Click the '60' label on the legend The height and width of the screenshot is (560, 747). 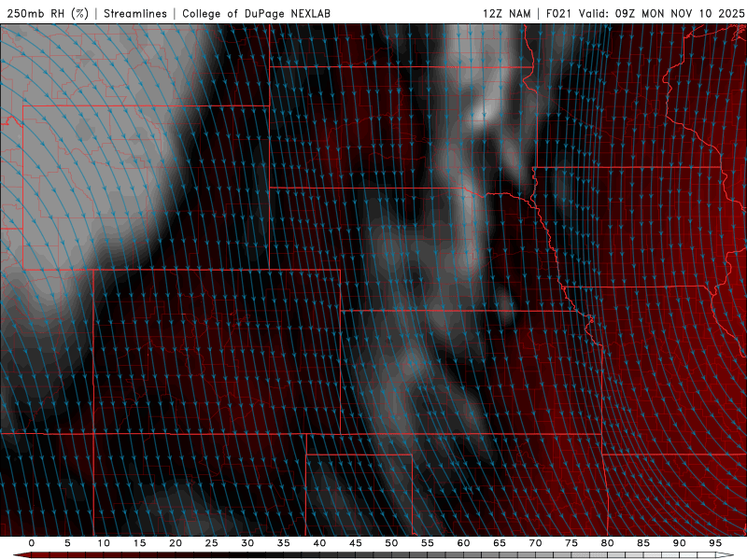[x=463, y=543]
